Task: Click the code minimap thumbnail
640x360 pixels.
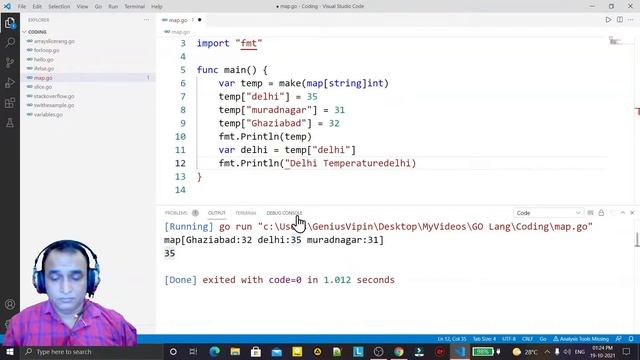Action: (x=615, y=41)
